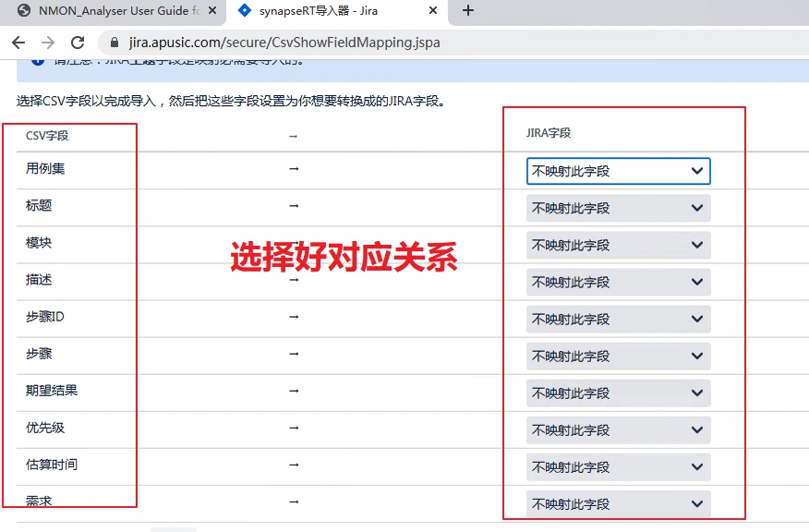Click the address bar URL
The height and width of the screenshot is (532, 809).
(284, 42)
